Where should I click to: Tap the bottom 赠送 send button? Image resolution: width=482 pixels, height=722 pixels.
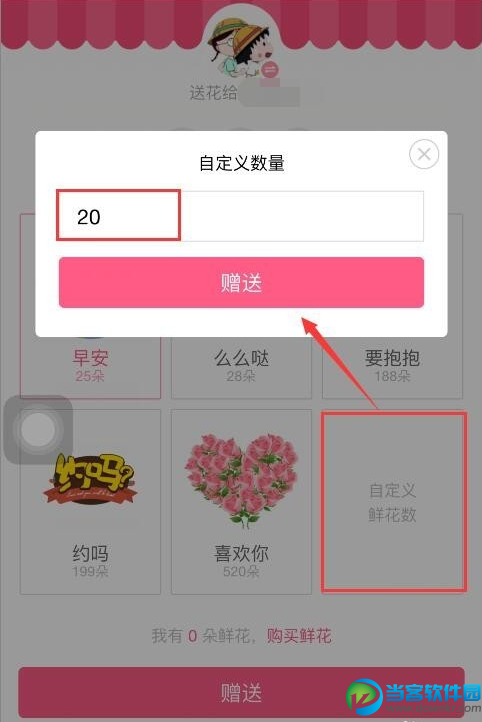[x=241, y=692]
